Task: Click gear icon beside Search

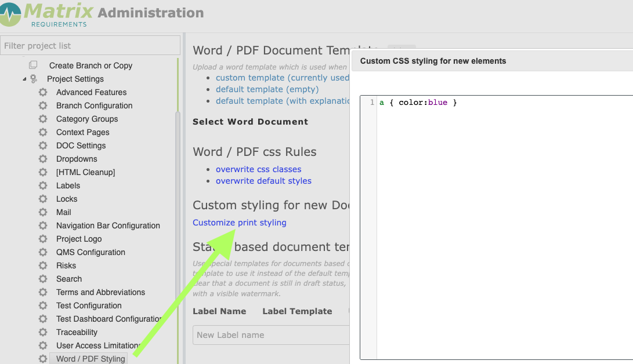Action: pyautogui.click(x=43, y=278)
